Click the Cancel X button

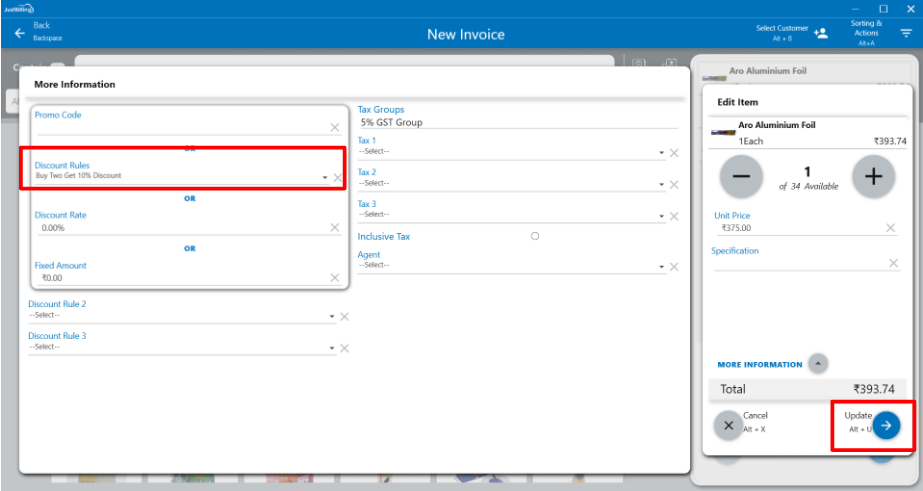click(727, 425)
